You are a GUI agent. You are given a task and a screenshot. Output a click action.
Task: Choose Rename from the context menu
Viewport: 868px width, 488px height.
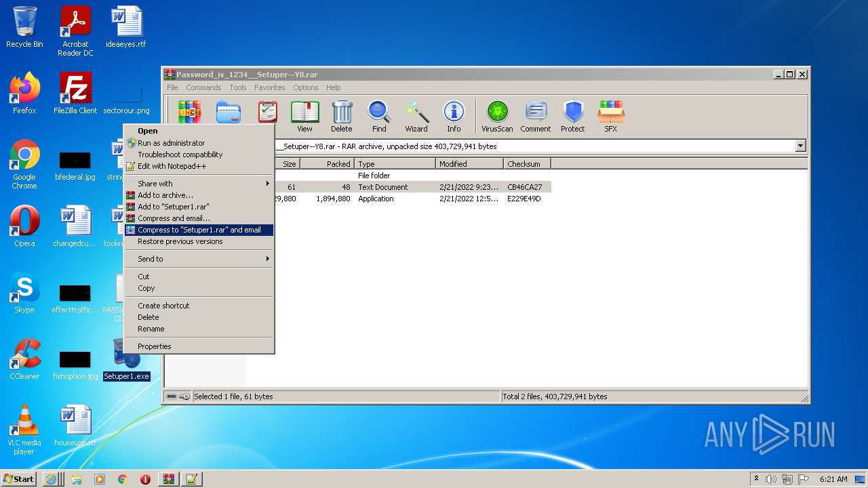click(x=199, y=329)
